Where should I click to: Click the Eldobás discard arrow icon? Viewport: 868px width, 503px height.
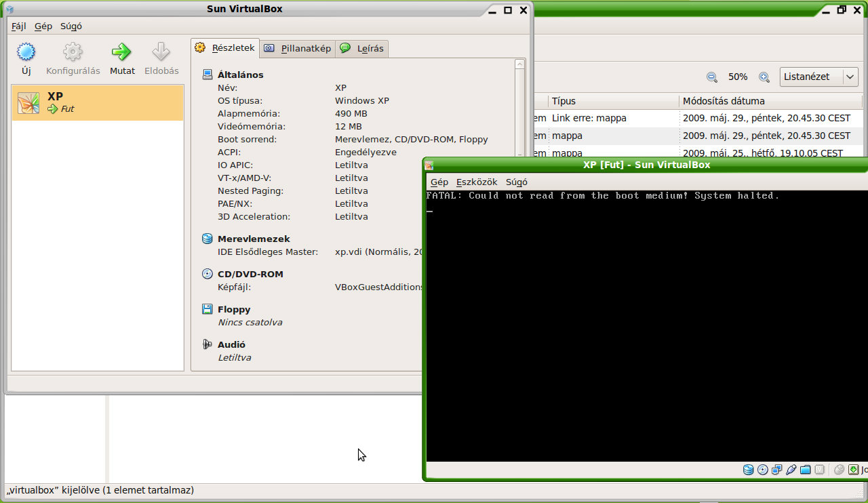pyautogui.click(x=161, y=52)
